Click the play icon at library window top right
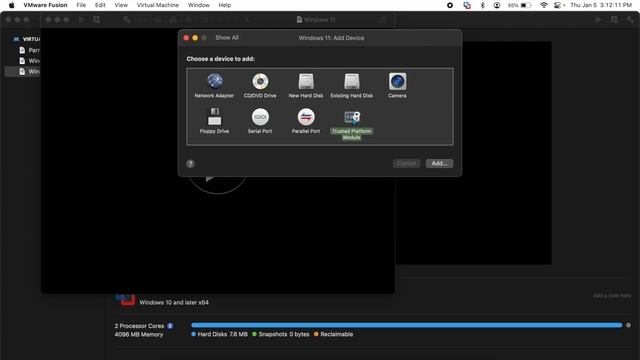Screen dimensions: 640x360 coord(598,20)
